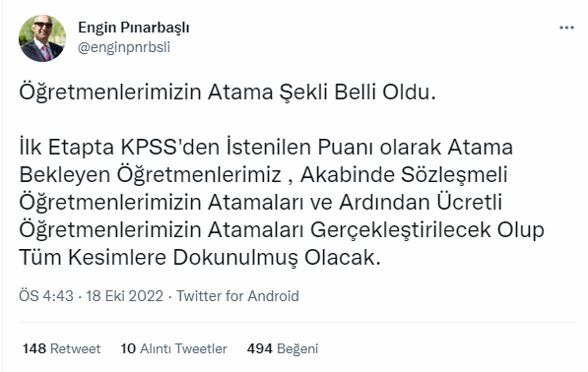Click the word "Sözleşmeli" in the tweet
Image resolution: width=588 pixels, height=372 pixels.
click(x=454, y=175)
